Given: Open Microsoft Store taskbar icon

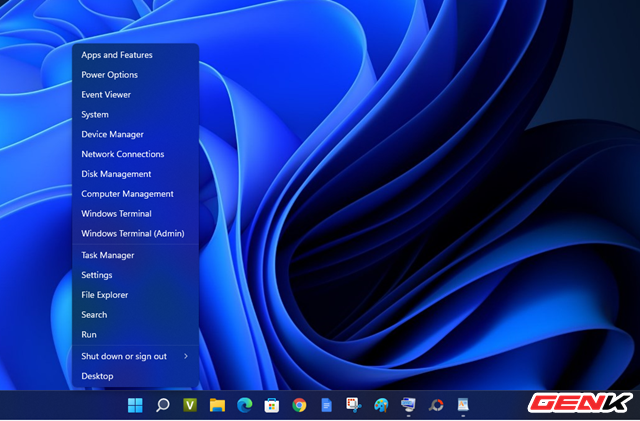Looking at the screenshot, I should 272,405.
